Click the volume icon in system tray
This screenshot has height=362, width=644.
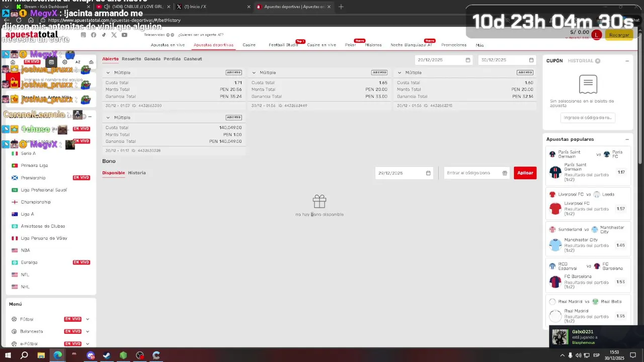(578, 355)
